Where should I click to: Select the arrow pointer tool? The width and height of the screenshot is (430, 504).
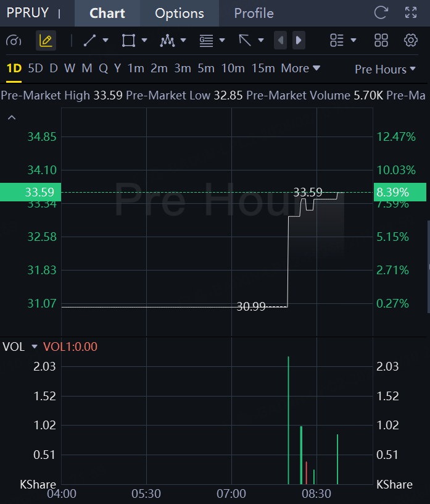click(245, 41)
